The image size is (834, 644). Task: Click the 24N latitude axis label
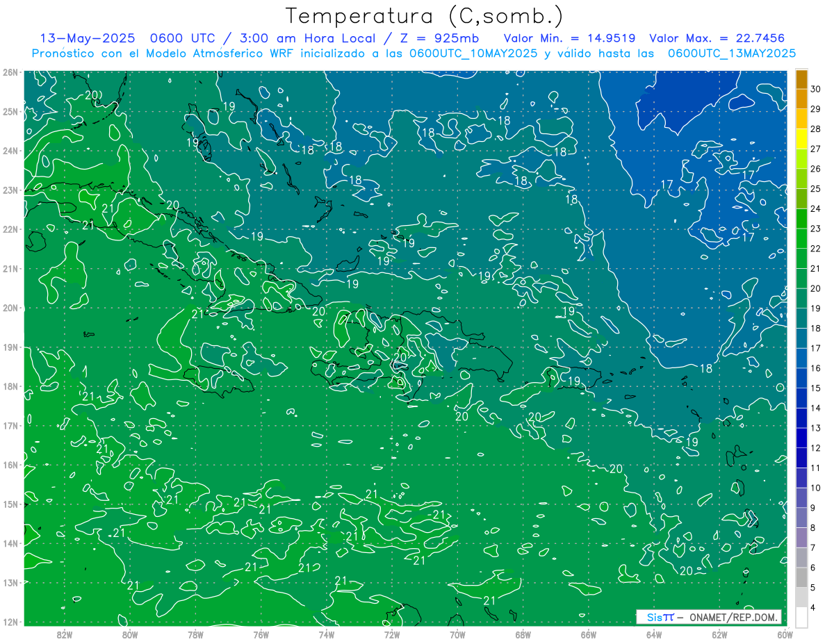pyautogui.click(x=10, y=151)
